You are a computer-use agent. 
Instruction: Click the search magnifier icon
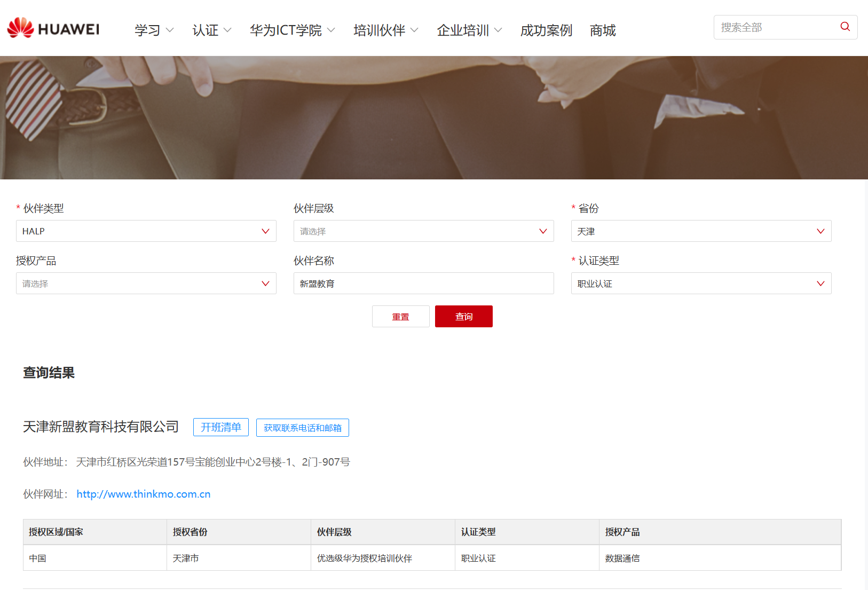[845, 27]
